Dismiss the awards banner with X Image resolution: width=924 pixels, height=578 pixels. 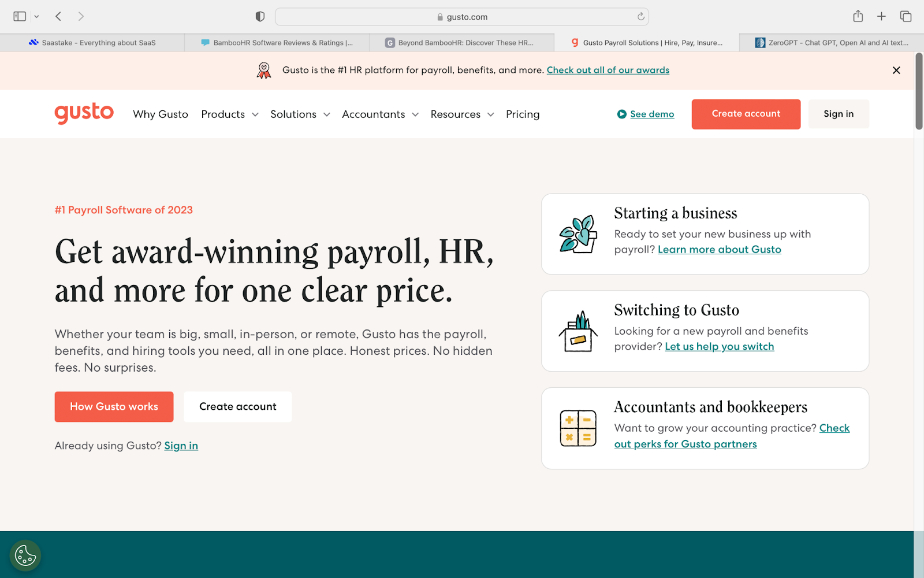[x=896, y=71]
